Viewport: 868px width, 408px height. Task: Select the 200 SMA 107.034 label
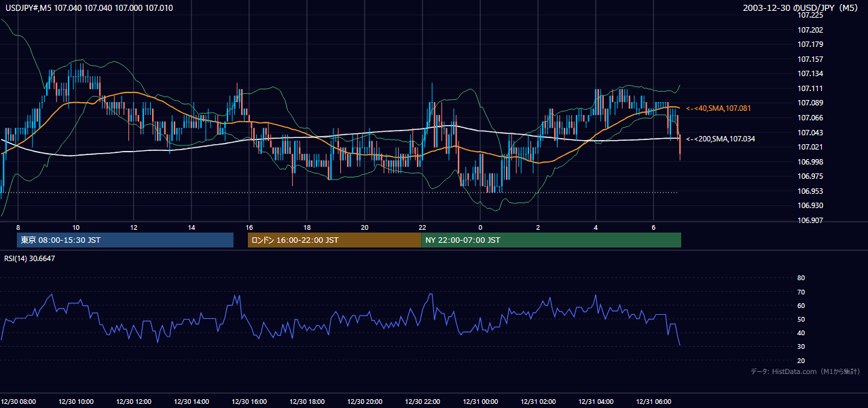[721, 139]
